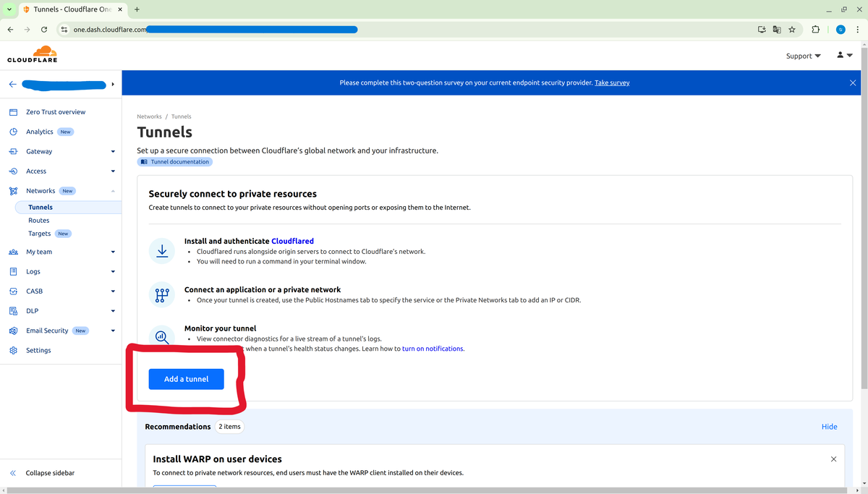The image size is (868, 494).
Task: Open the Cloudflared link
Action: pyautogui.click(x=292, y=241)
